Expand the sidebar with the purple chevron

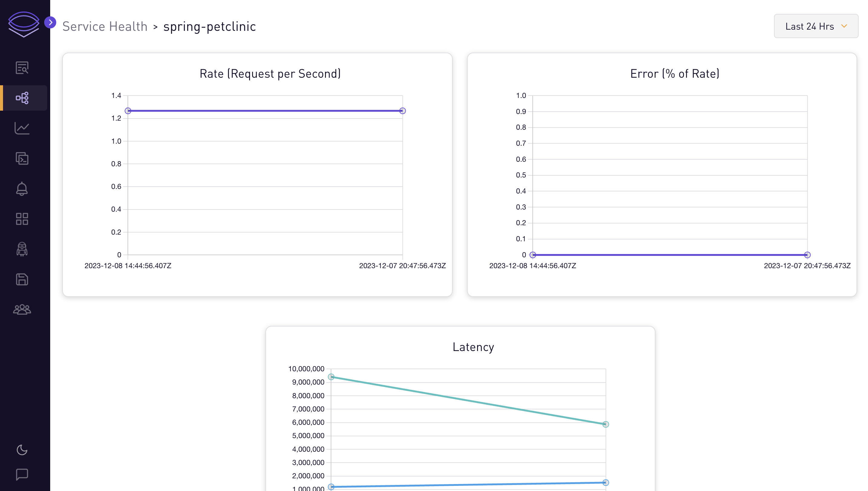click(50, 23)
